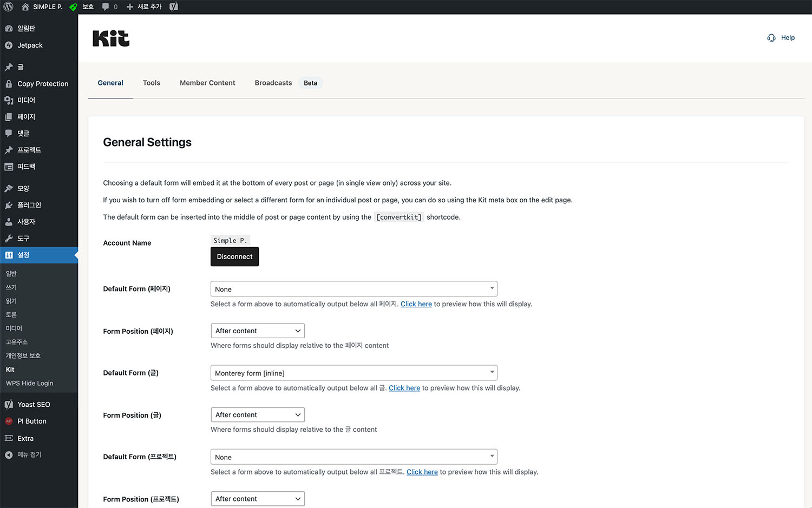Open the Default Form (페이지) dropdown
The image size is (812, 508).
click(x=354, y=289)
